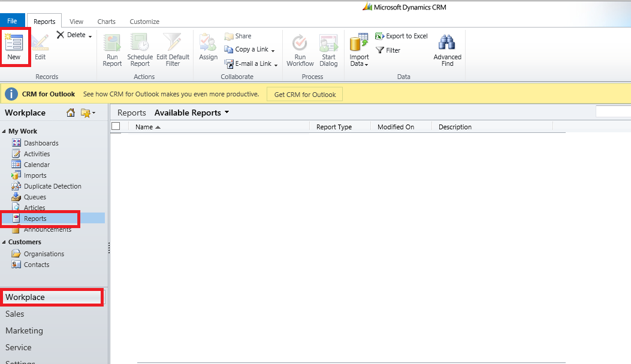Switch to the Reports ribbon tab
The height and width of the screenshot is (364, 631).
(x=44, y=22)
